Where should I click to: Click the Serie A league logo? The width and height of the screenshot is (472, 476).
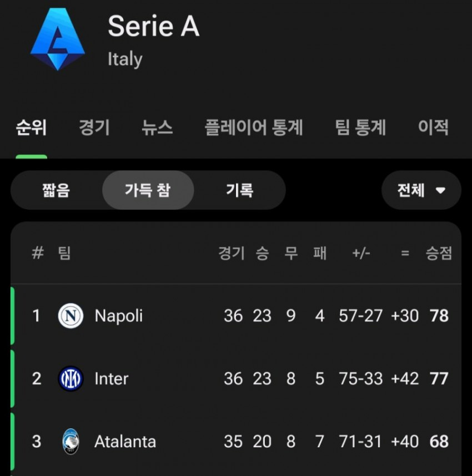pos(58,39)
